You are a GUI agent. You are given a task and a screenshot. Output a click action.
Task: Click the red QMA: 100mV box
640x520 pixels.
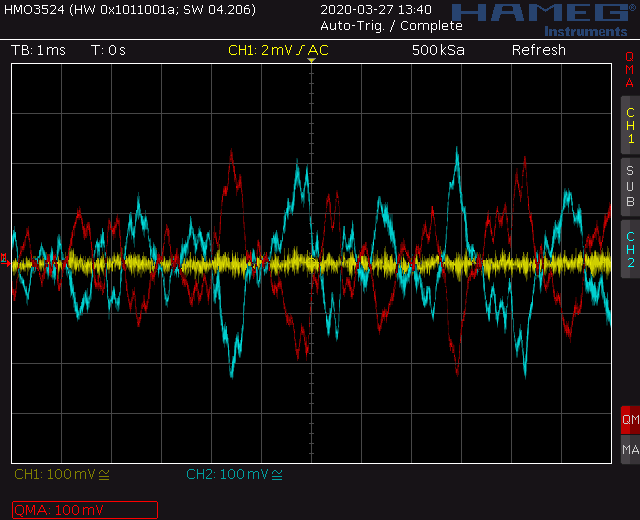85,510
